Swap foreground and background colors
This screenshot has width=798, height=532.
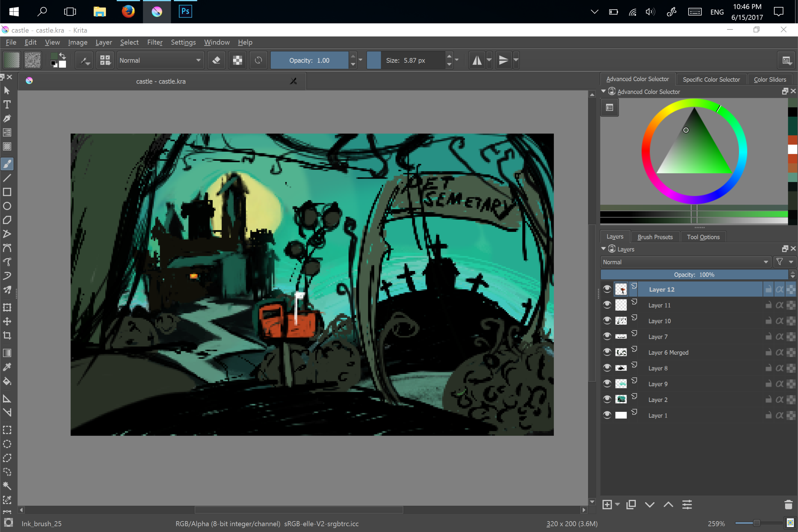pyautogui.click(x=62, y=56)
